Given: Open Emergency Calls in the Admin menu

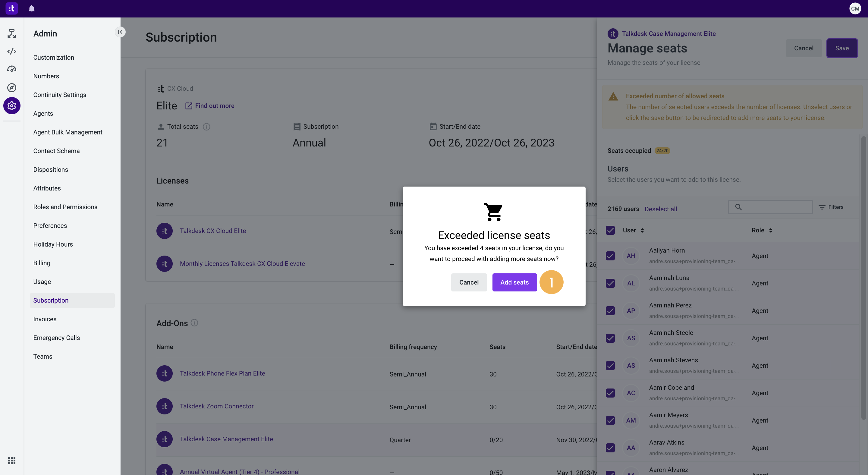Looking at the screenshot, I should pyautogui.click(x=57, y=338).
